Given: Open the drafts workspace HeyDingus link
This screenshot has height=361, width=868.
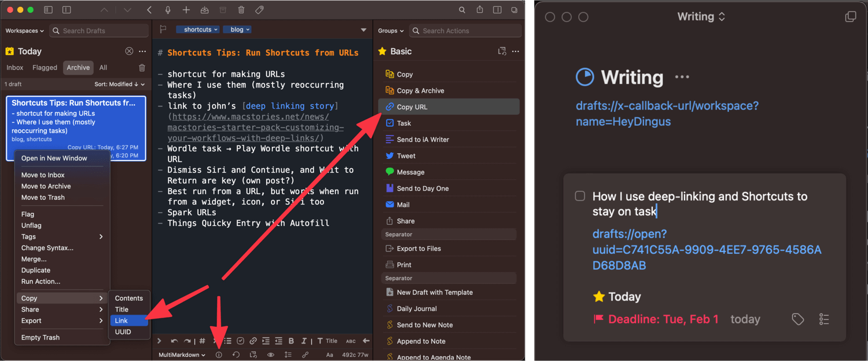Looking at the screenshot, I should pos(667,114).
